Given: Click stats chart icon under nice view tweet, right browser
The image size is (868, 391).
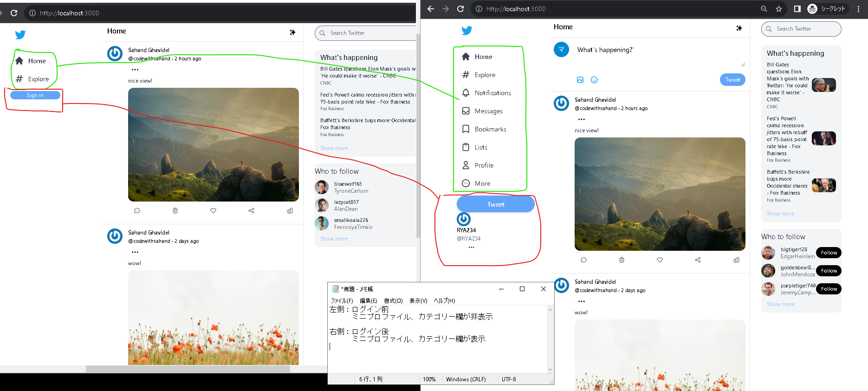Looking at the screenshot, I should pyautogui.click(x=736, y=260).
